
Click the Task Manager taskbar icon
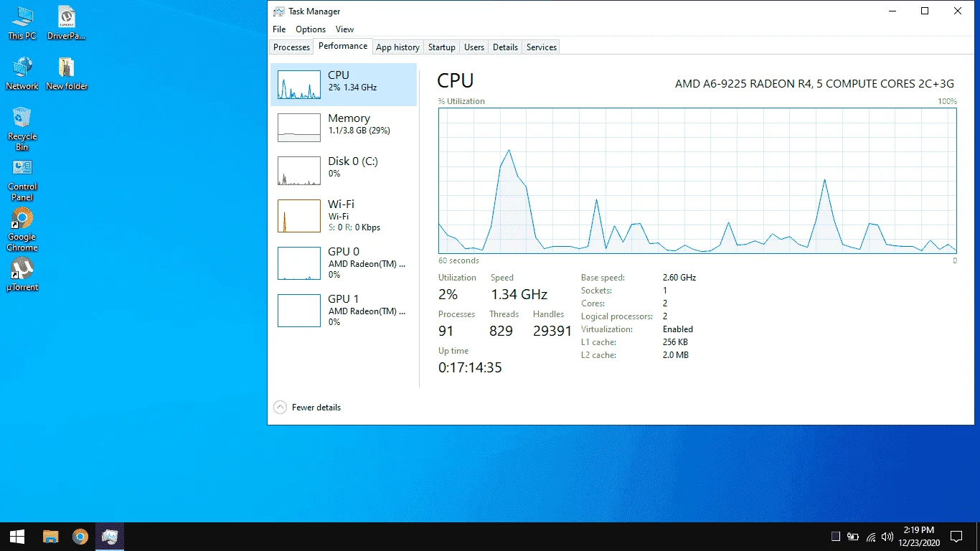(110, 537)
